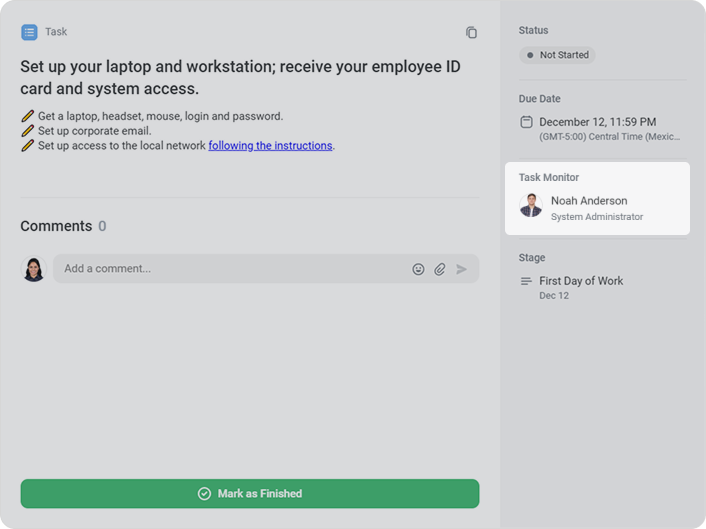The height and width of the screenshot is (529, 706).
Task: Click the commenter's avatar beside comment box
Action: point(34,269)
